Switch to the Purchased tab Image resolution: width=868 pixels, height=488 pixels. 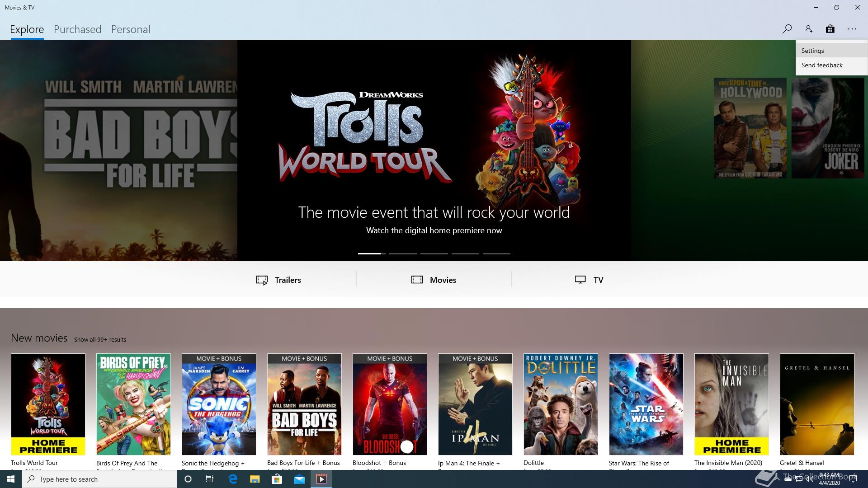78,29
